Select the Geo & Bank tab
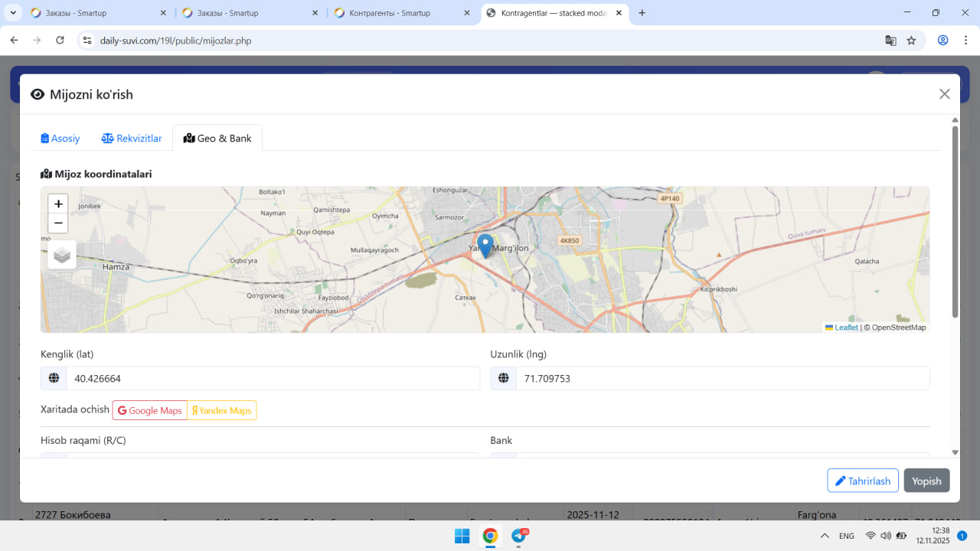Image resolution: width=980 pixels, height=551 pixels. click(217, 139)
